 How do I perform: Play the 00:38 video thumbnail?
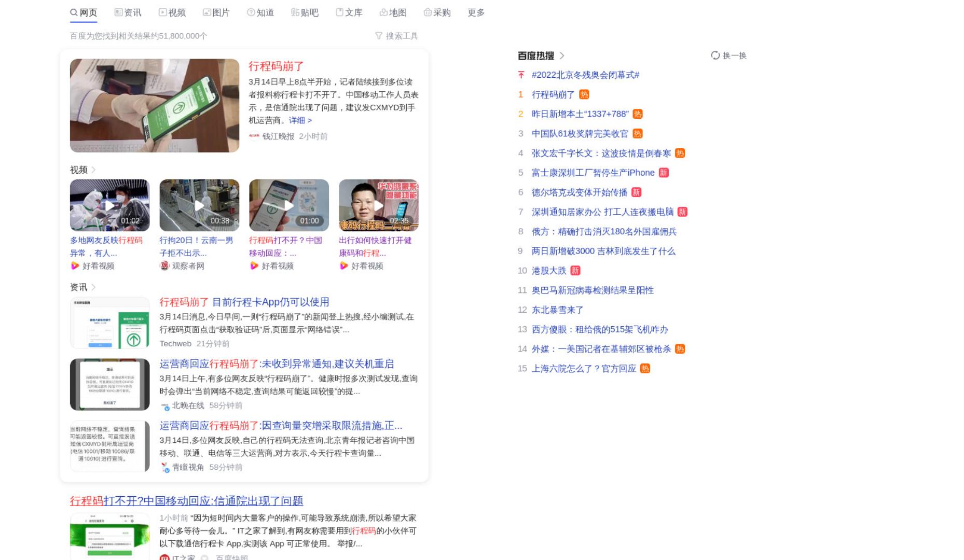pos(199,205)
